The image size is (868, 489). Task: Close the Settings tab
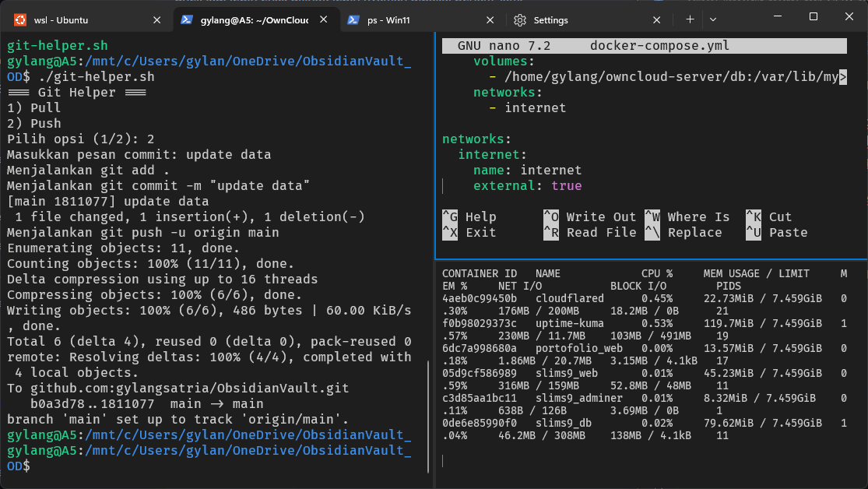pos(657,19)
